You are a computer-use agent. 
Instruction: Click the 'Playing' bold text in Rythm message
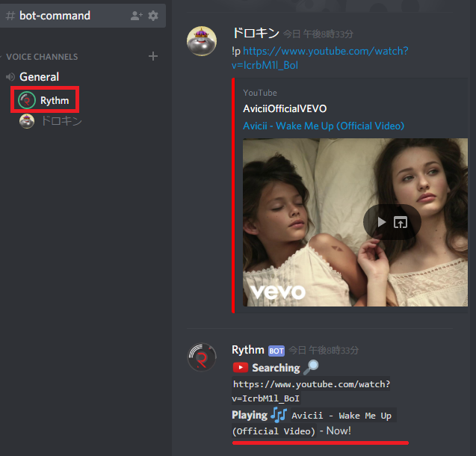pyautogui.click(x=250, y=415)
